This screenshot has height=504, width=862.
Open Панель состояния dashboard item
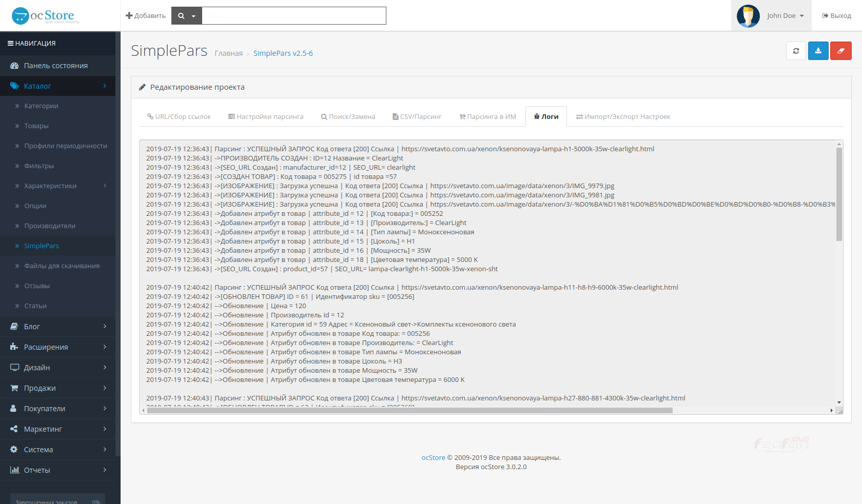coord(57,66)
